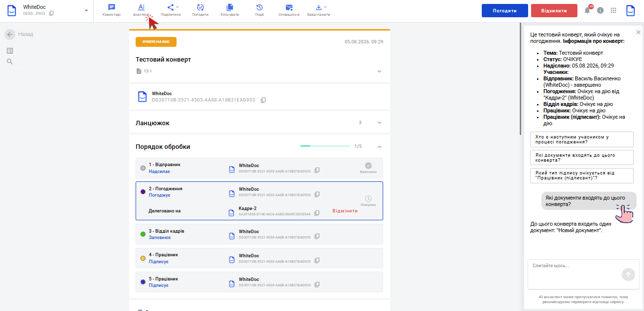Viewport: 644px width, 311px height.
Task: Copy the WhiteDoc ID in the 2 - Погодження row
Action: click(x=317, y=194)
